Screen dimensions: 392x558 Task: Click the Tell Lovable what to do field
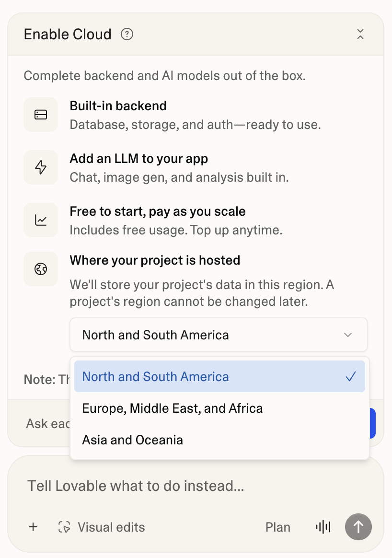point(136,486)
